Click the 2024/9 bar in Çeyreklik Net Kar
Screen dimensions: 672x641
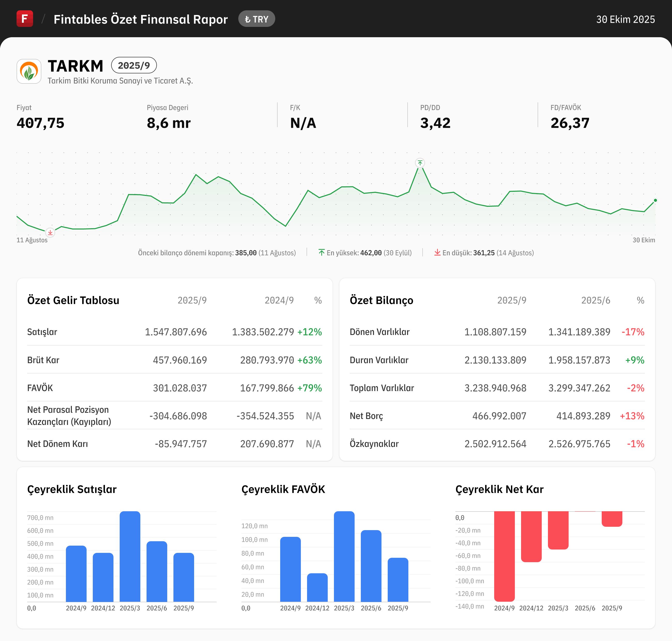(504, 556)
